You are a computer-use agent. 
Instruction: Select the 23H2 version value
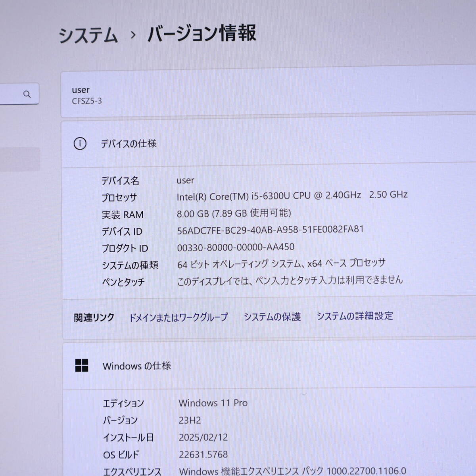click(x=190, y=420)
